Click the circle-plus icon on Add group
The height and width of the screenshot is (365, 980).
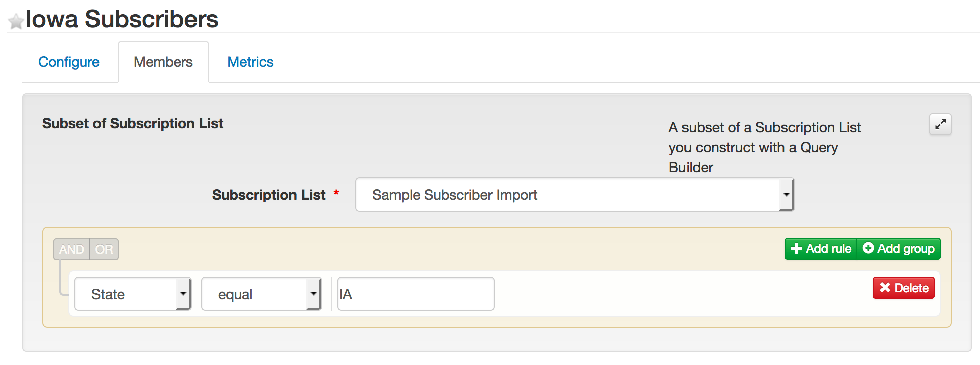(x=868, y=248)
